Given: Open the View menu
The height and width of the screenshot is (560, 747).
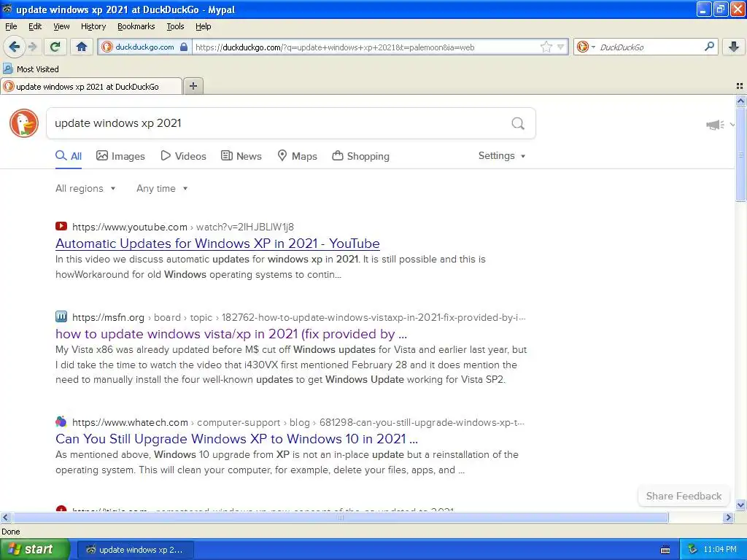Looking at the screenshot, I should [x=61, y=26].
